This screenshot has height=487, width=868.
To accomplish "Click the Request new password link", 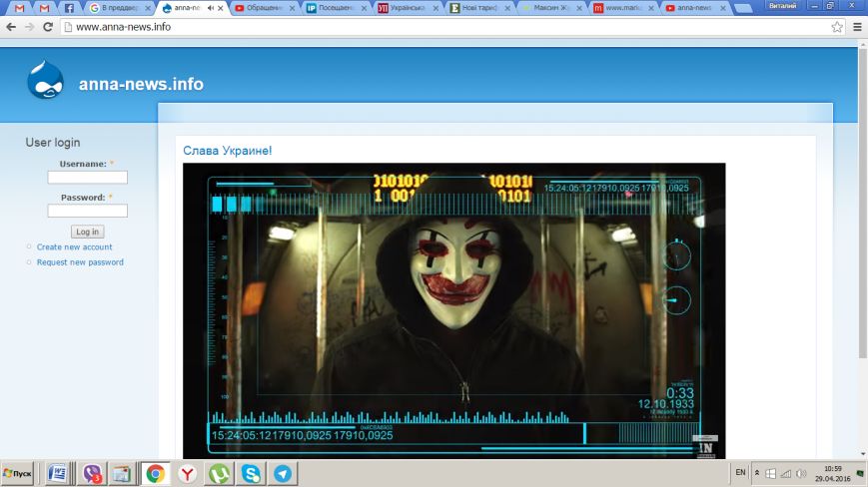I will (x=80, y=262).
